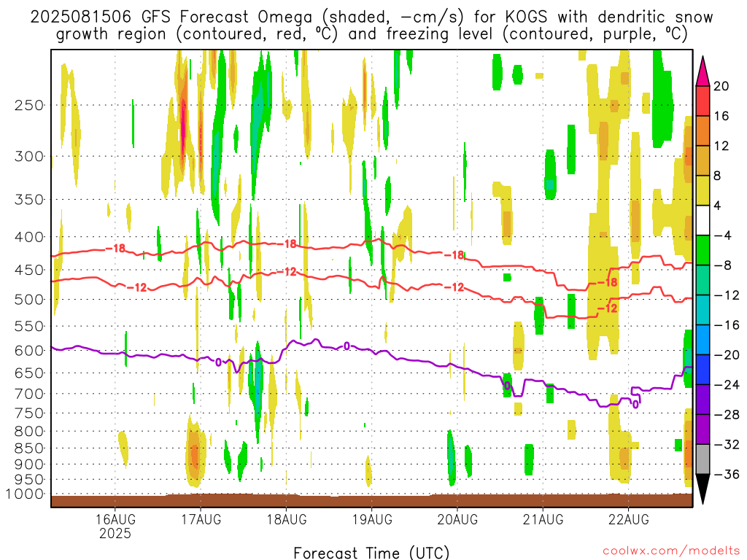Screen dimensions: 747x560
Task: Click the black arrow below the colorbar
Action: (x=703, y=489)
